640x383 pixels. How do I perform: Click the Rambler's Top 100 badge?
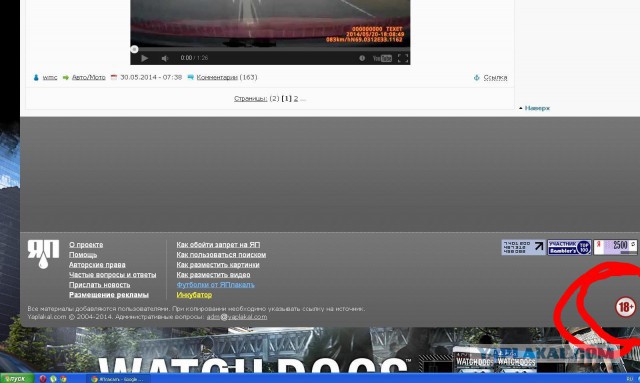point(569,247)
